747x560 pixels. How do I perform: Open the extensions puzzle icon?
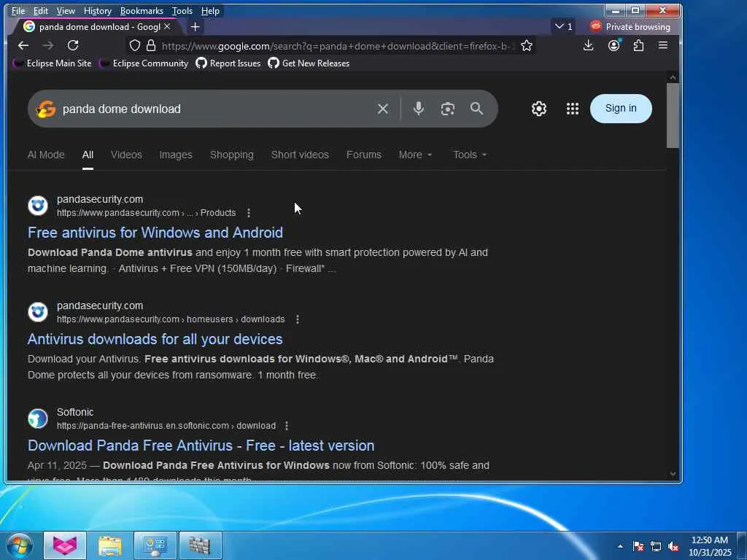tap(638, 45)
